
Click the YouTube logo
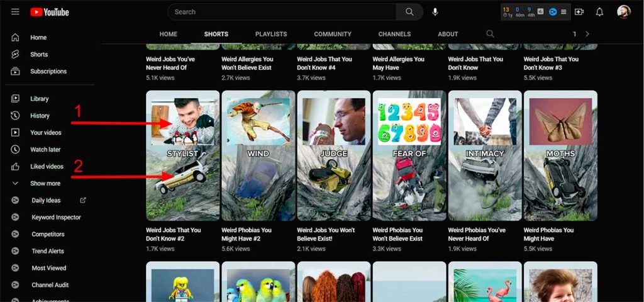click(49, 12)
